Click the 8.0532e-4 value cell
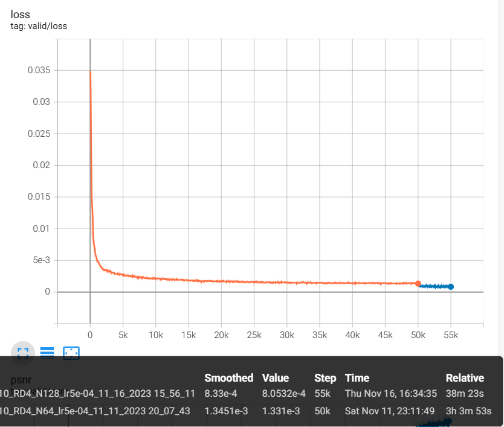 [x=284, y=394]
